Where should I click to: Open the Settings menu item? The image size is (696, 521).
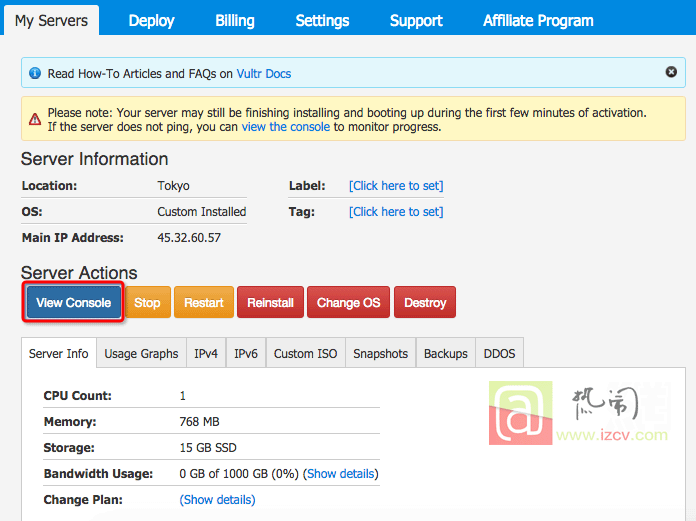(322, 20)
